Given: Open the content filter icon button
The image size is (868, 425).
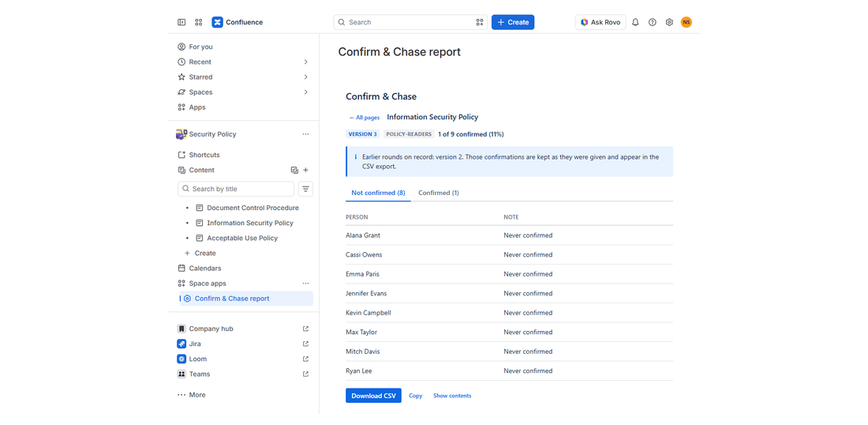Looking at the screenshot, I should click(305, 189).
